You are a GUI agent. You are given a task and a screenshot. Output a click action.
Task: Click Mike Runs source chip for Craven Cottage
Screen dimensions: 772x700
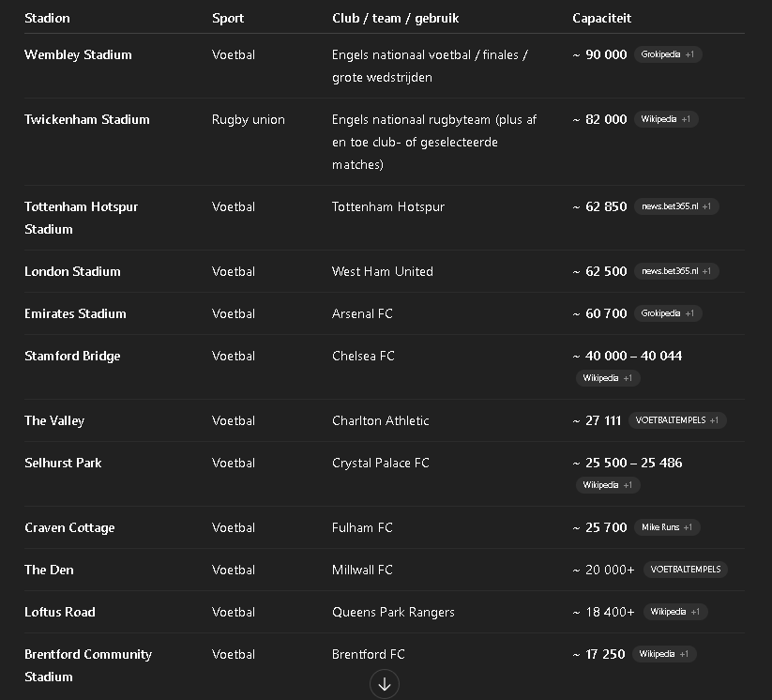[x=667, y=527]
